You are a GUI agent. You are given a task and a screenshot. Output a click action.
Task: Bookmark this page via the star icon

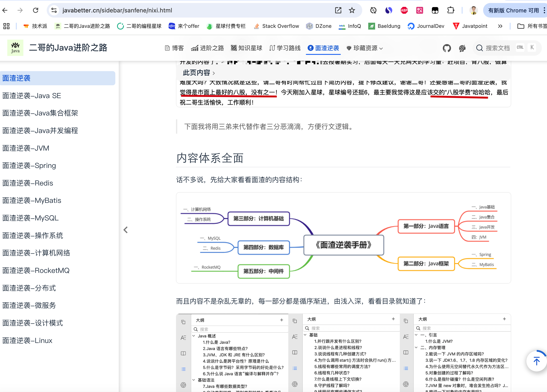[x=352, y=10]
